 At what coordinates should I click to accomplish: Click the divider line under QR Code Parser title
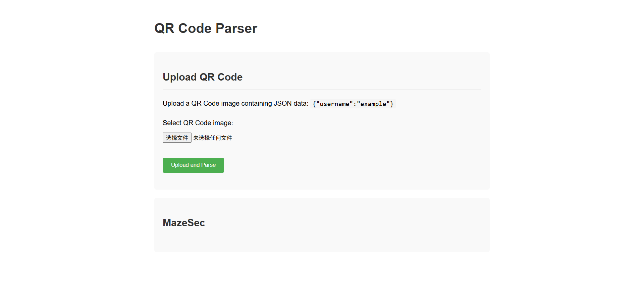tap(322, 43)
